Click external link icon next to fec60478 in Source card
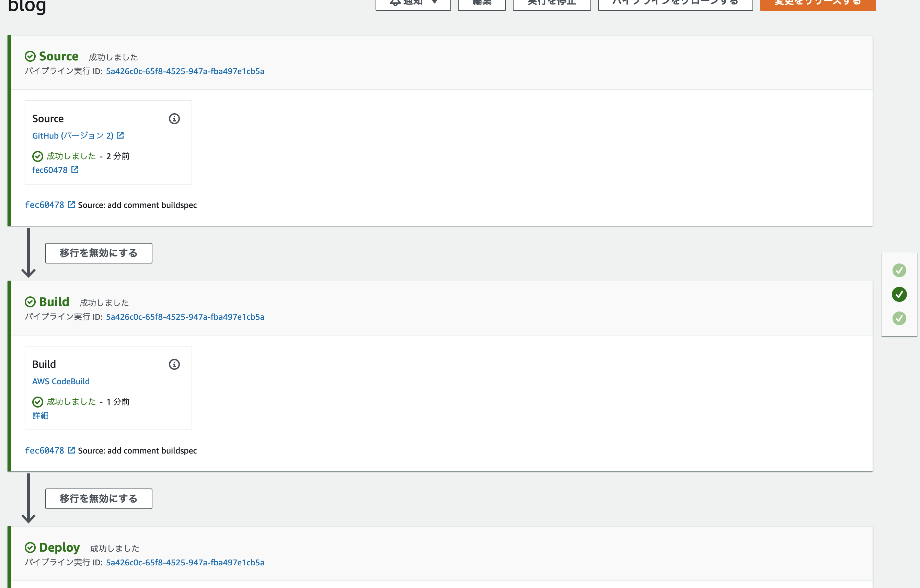Image resolution: width=920 pixels, height=588 pixels. pos(75,169)
